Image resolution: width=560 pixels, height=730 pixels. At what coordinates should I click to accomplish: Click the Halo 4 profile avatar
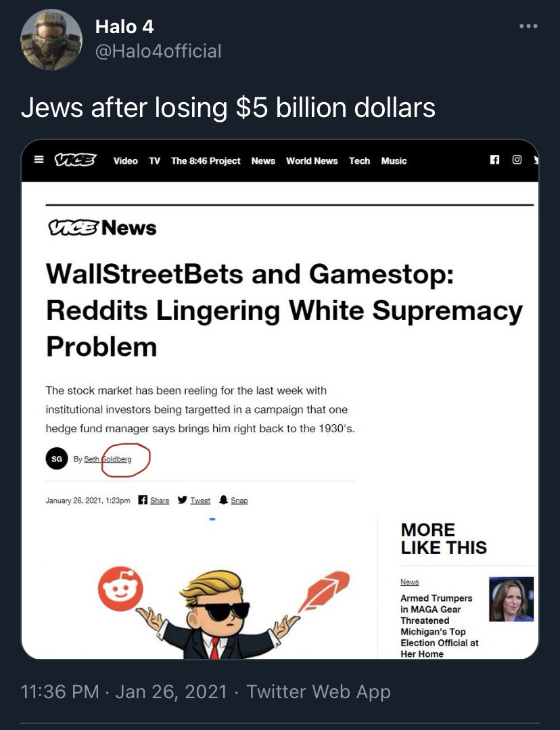pyautogui.click(x=51, y=40)
